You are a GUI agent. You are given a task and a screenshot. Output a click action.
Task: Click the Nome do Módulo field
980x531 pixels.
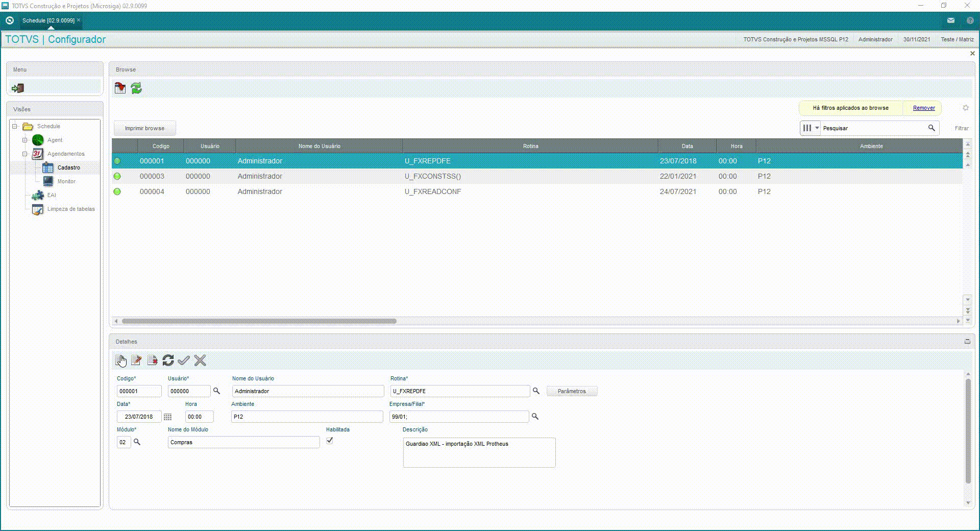243,442
